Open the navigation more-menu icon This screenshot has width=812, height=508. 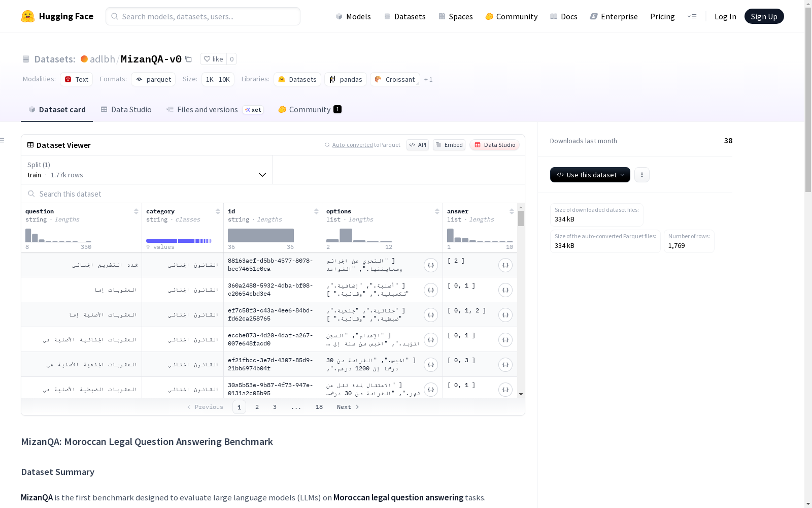(692, 16)
